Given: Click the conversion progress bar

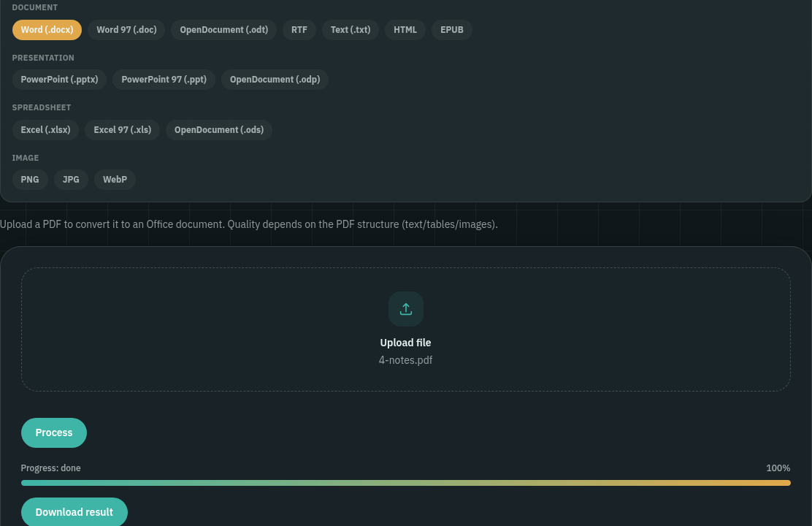Looking at the screenshot, I should tap(405, 483).
